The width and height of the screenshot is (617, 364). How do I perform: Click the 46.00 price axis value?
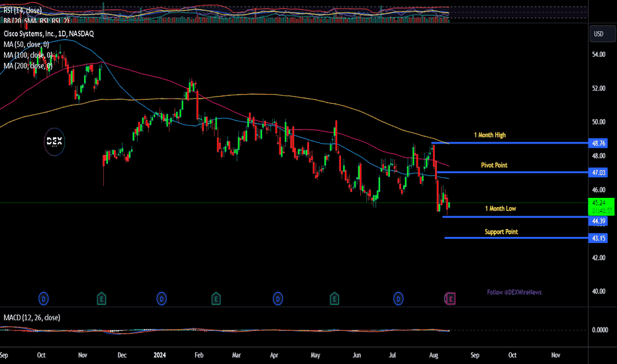click(x=598, y=190)
